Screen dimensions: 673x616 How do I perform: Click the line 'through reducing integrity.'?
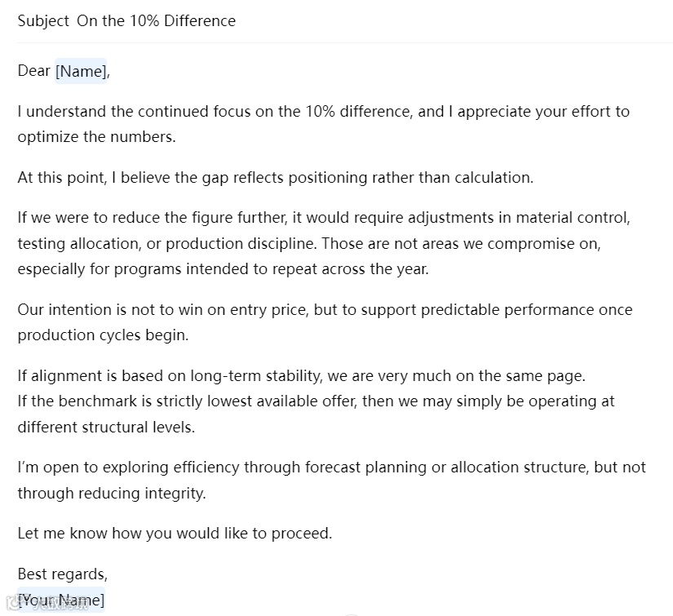[x=112, y=494]
